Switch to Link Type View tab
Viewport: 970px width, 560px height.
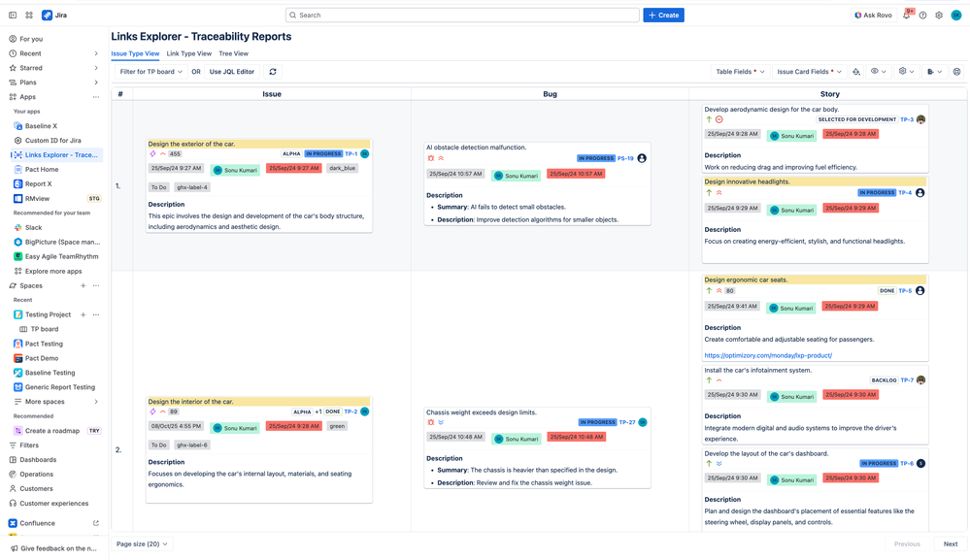188,53
